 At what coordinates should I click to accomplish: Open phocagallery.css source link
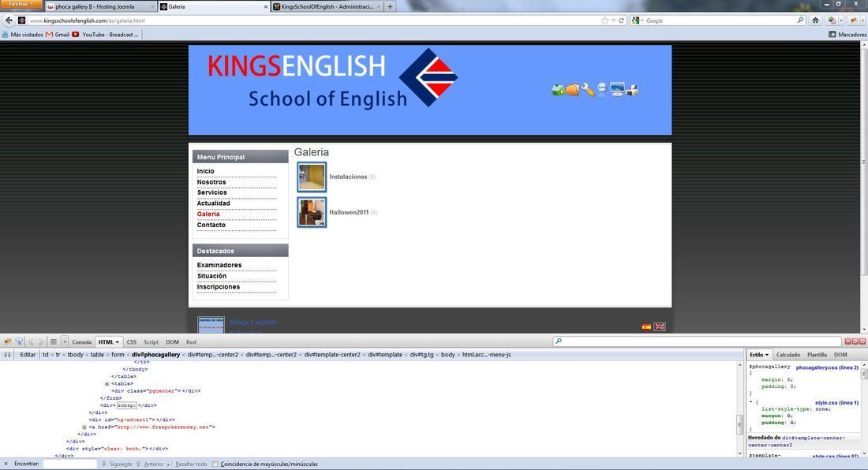pyautogui.click(x=827, y=367)
